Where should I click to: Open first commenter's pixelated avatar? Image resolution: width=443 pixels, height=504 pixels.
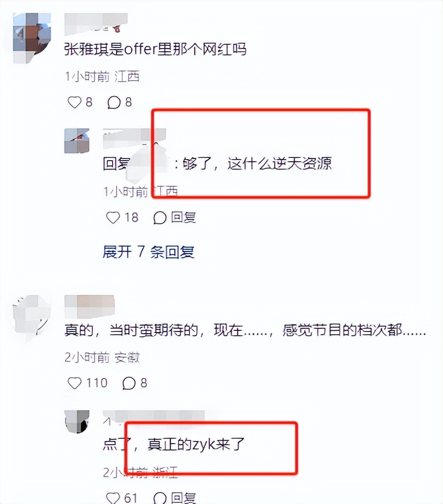click(x=32, y=37)
